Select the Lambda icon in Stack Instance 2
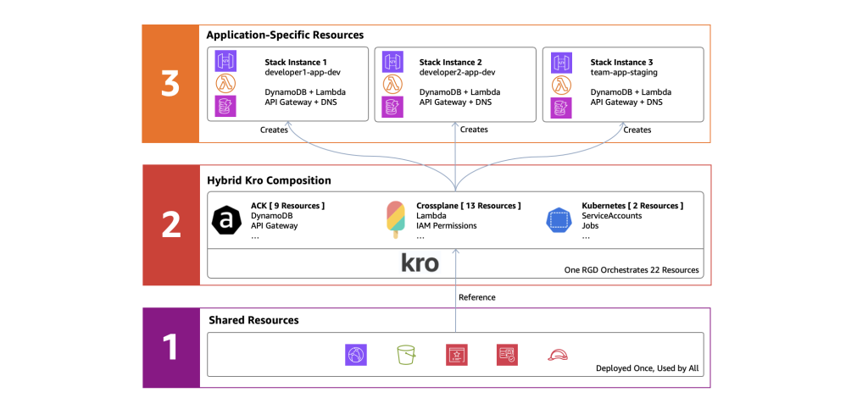Viewport: 868px width, 398px height. coord(392,85)
